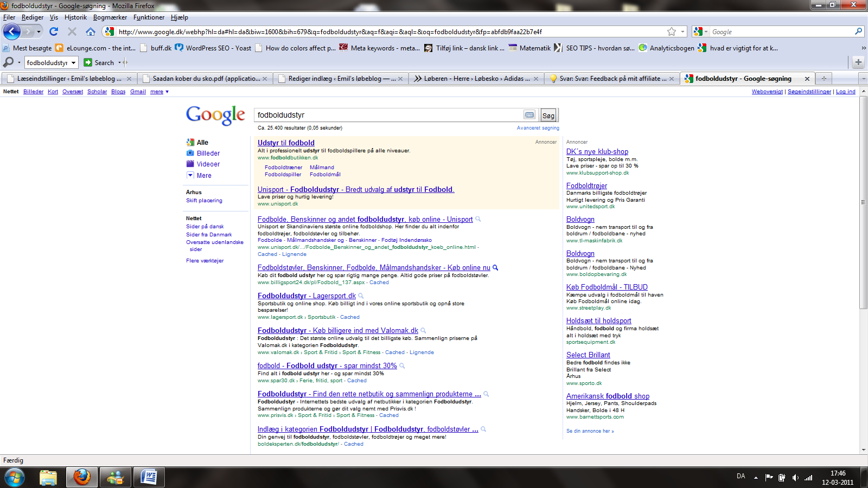
Task: Bookmark this page with star icon
Action: (672, 31)
